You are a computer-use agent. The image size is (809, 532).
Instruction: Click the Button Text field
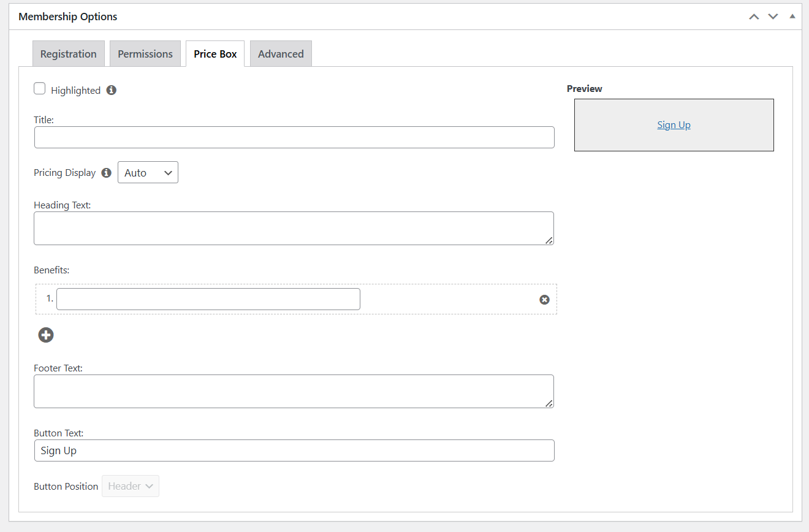(x=294, y=450)
